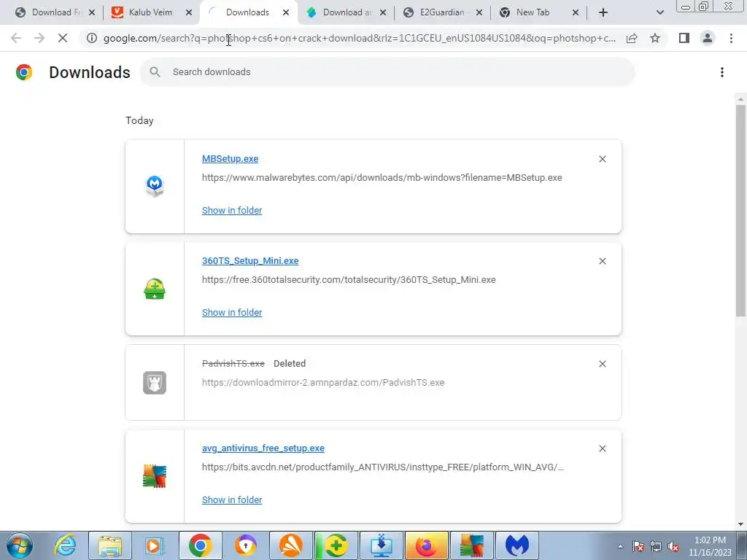Close the E2Guardian tab
This screenshot has width=747, height=560.
pos(479,12)
